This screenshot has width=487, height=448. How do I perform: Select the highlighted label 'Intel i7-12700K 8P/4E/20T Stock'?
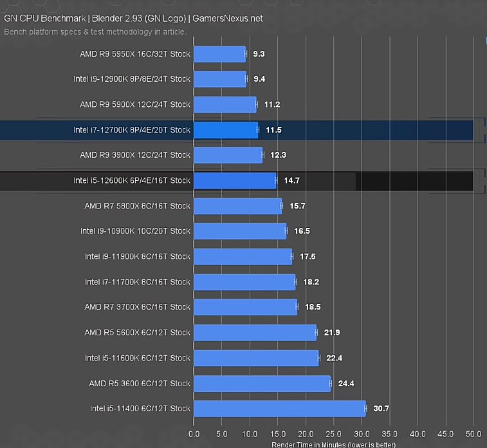tap(132, 130)
